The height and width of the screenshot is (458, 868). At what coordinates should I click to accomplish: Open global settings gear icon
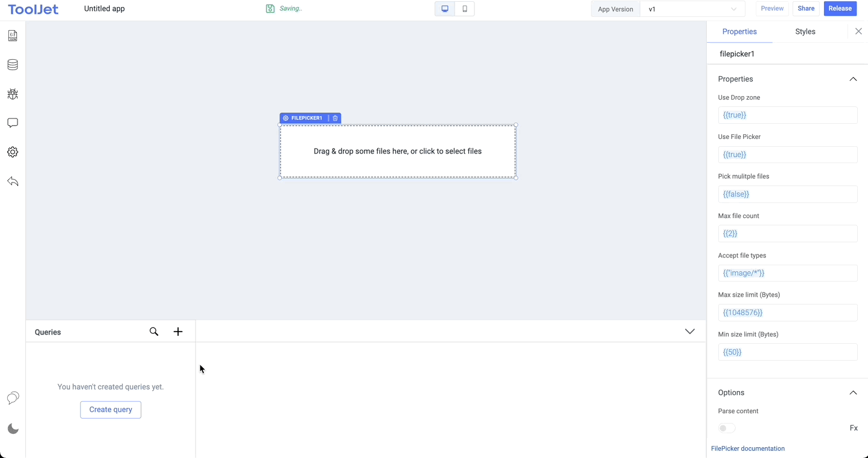pos(13,152)
